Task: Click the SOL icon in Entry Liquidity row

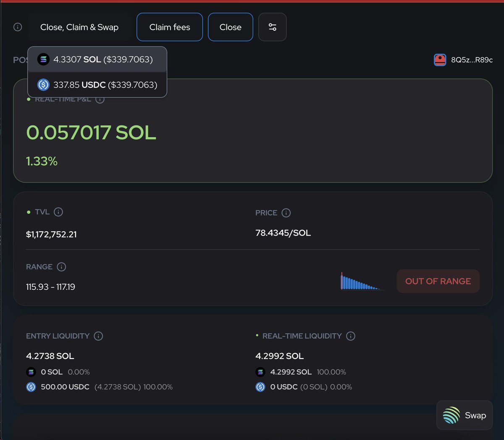Action: tap(31, 372)
